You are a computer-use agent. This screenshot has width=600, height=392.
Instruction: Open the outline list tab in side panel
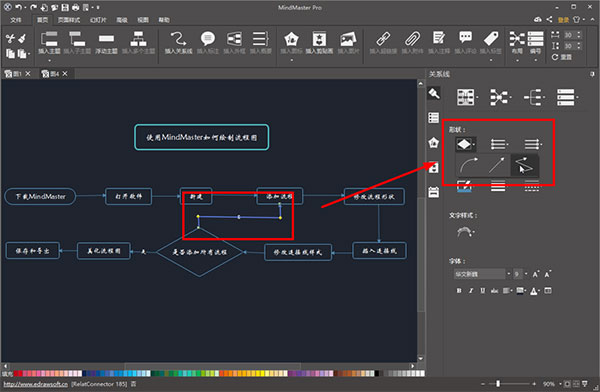pyautogui.click(x=434, y=118)
